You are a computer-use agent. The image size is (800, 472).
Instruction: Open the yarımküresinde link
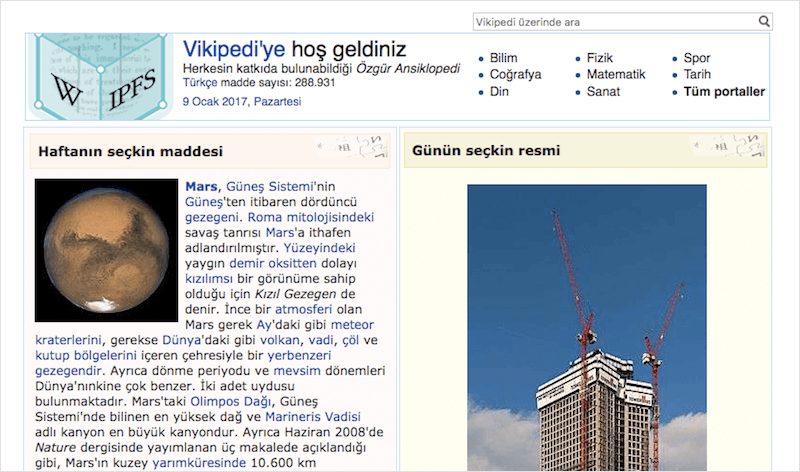point(199,463)
